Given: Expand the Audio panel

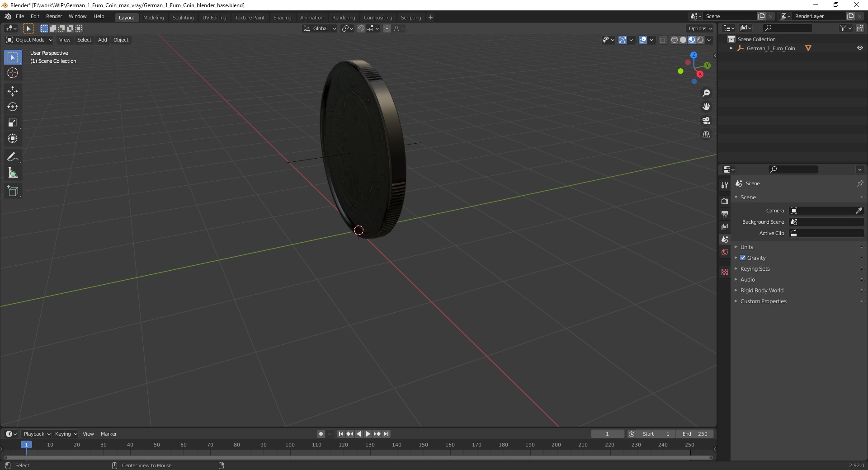Looking at the screenshot, I should (748, 279).
